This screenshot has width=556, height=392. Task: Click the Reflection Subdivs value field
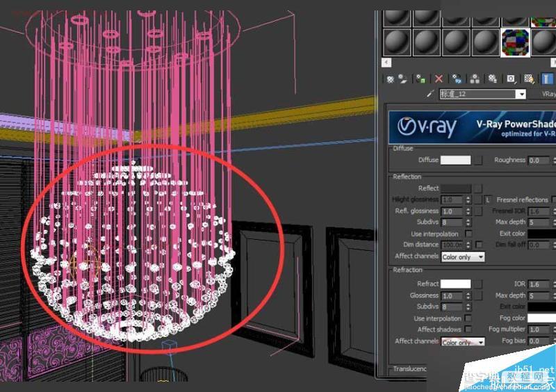click(x=452, y=222)
